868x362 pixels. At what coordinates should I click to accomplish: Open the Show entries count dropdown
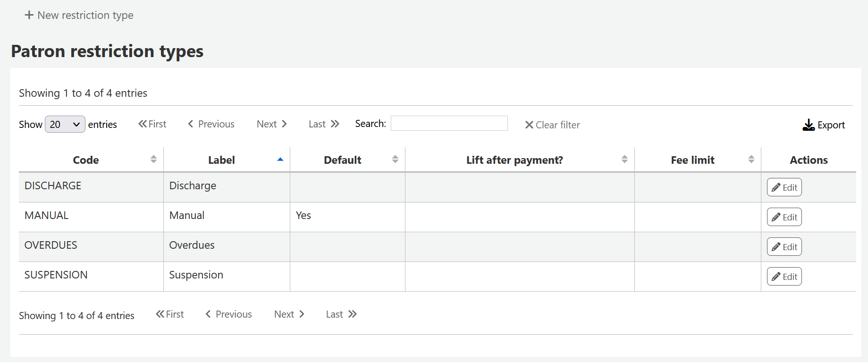click(x=65, y=124)
